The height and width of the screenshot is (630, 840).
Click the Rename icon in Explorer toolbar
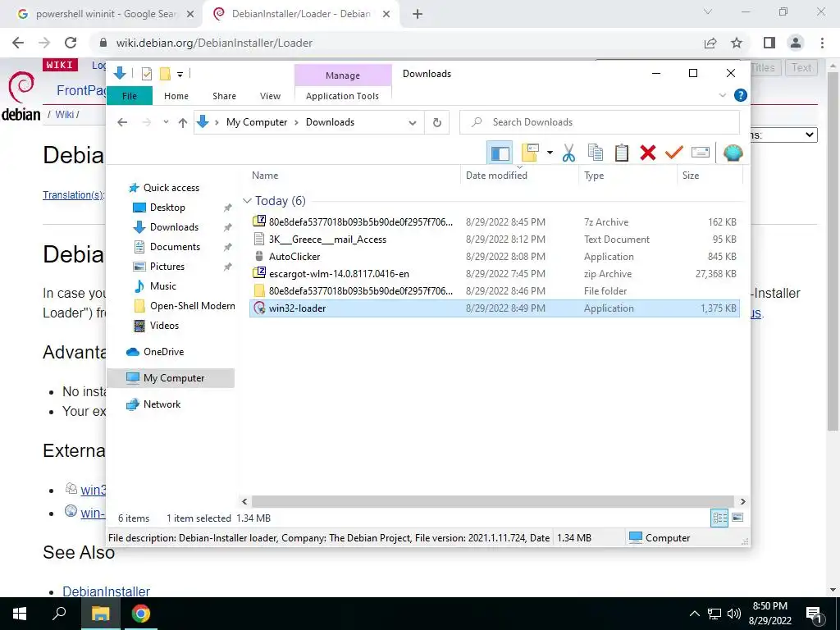point(701,153)
